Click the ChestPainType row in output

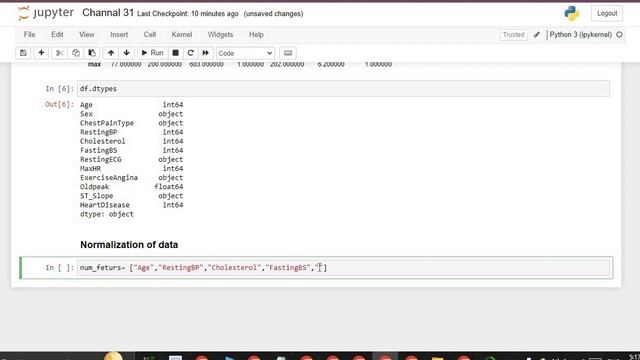131,123
